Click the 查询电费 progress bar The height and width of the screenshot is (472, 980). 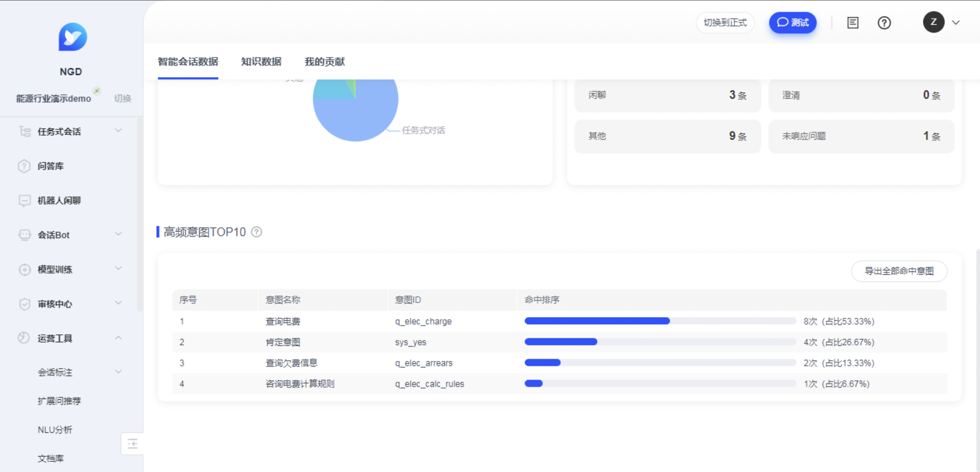click(x=660, y=321)
